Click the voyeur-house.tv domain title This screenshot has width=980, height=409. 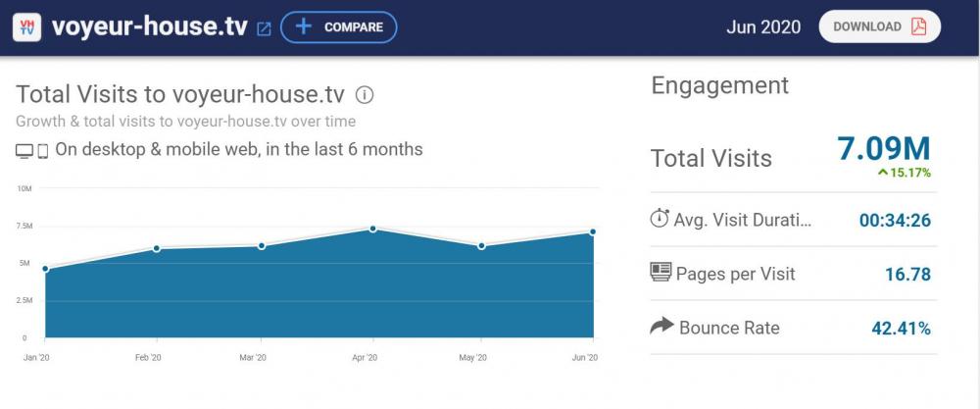[149, 26]
